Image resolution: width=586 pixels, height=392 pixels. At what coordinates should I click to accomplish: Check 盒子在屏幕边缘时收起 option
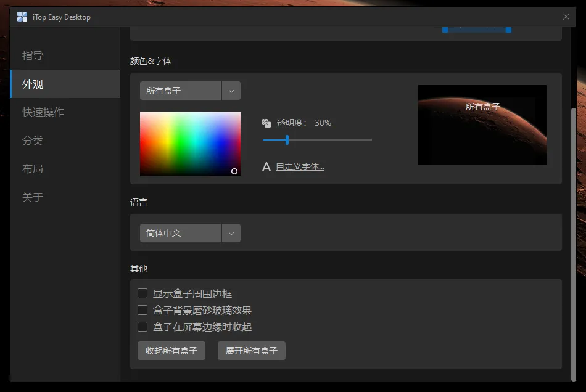(142, 327)
